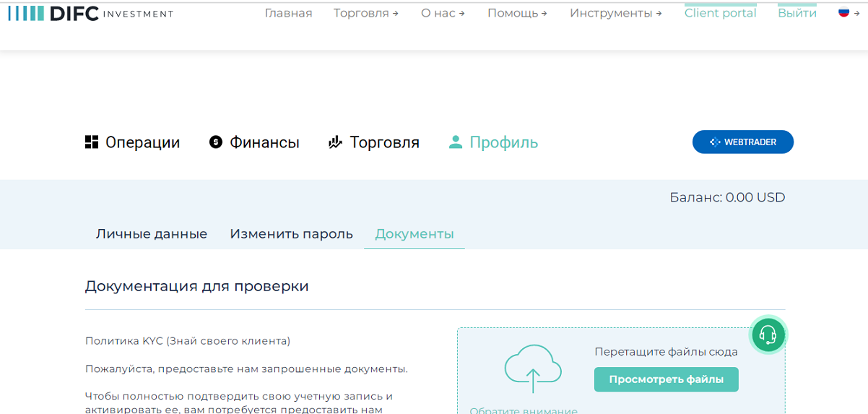Click the Перетащите файлы сюда text
The image size is (868, 414).
[x=667, y=352]
